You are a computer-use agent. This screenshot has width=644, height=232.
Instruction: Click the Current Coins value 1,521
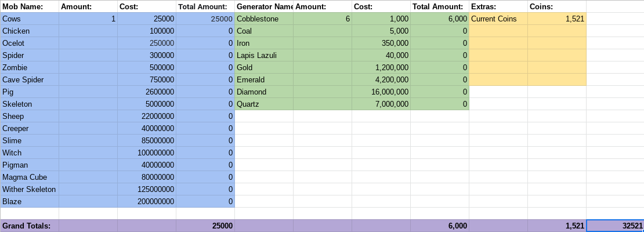[x=557, y=19]
